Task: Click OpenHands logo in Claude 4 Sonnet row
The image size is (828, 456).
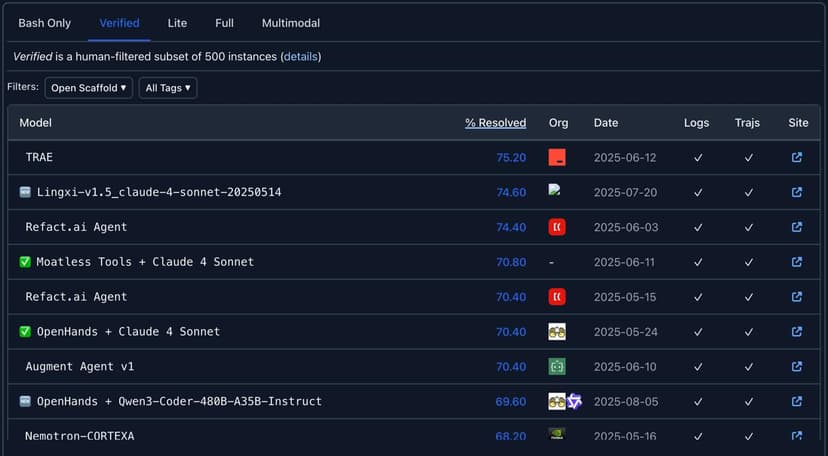Action: click(557, 332)
